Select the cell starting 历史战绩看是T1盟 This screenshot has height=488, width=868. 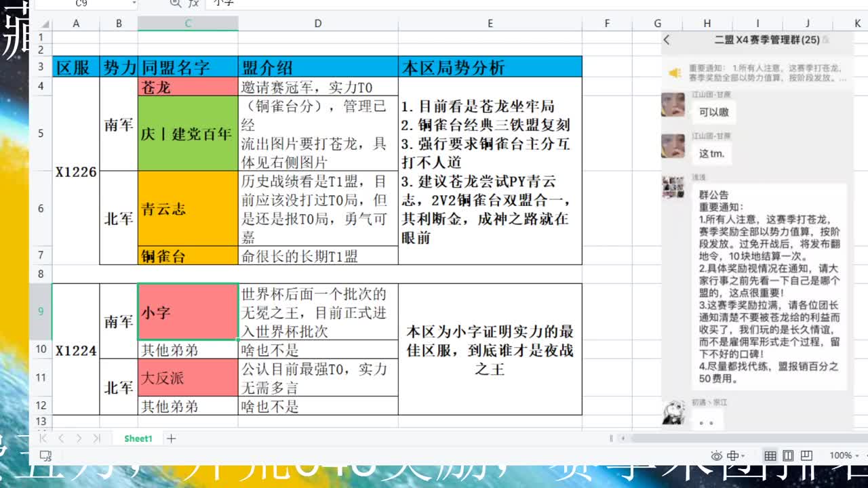(x=318, y=208)
